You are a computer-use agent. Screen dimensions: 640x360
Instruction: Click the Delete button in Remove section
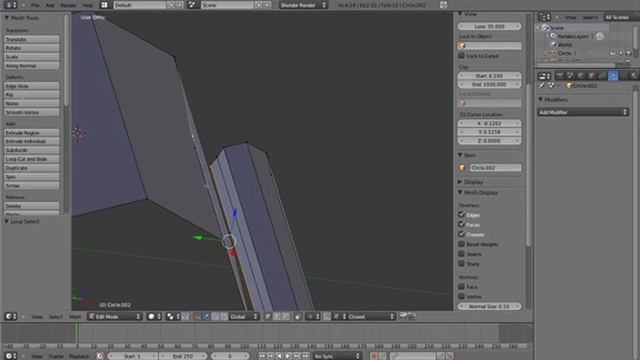(32, 206)
